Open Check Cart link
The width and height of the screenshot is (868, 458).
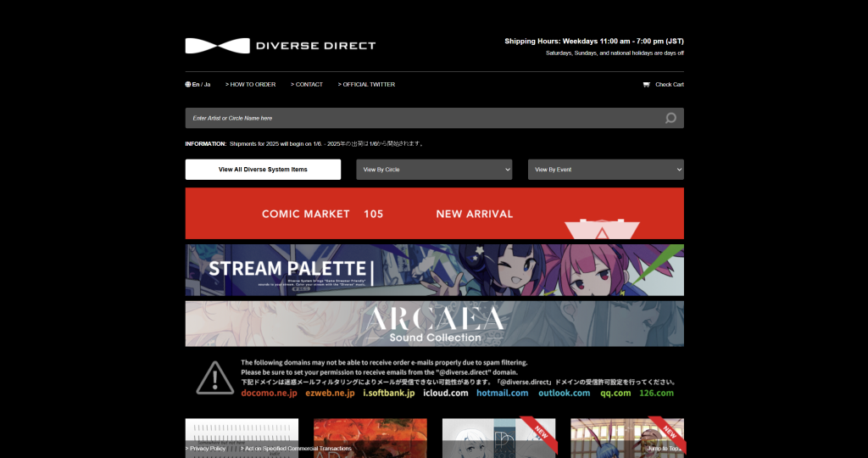670,85
